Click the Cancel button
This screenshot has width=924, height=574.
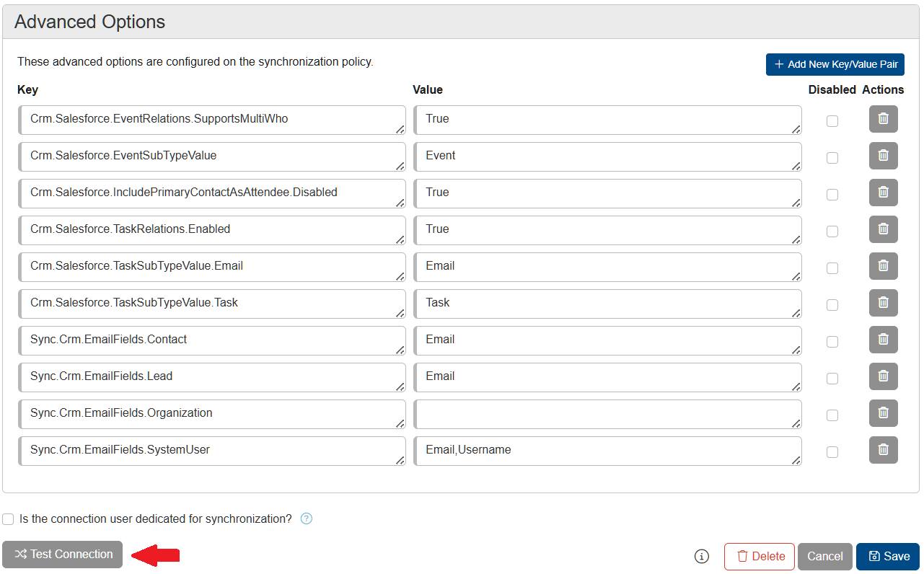pos(824,556)
